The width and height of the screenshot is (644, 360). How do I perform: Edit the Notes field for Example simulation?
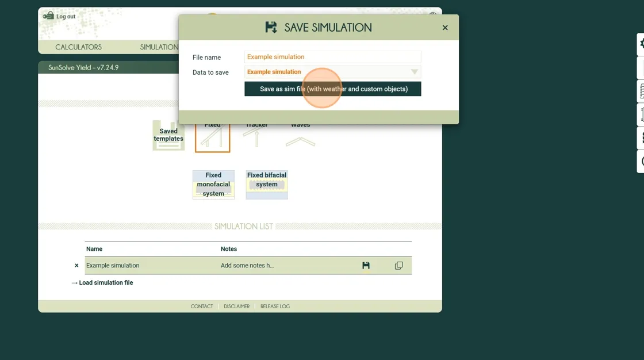[247, 266]
